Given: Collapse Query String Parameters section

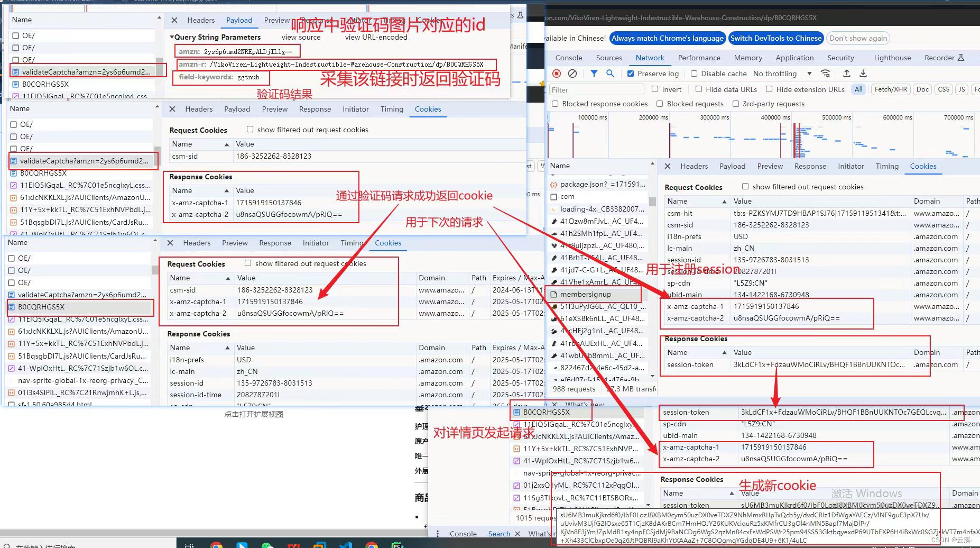Looking at the screenshot, I should pos(172,37).
